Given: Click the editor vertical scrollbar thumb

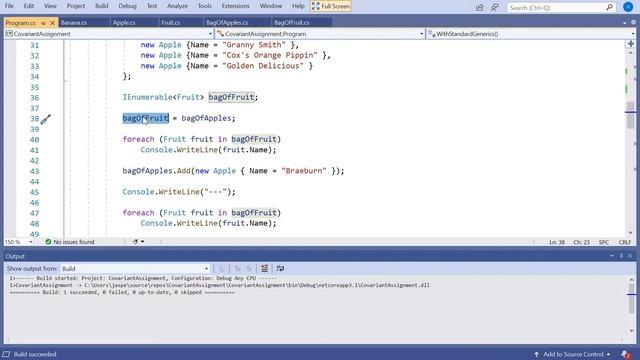Looking at the screenshot, I should click(631, 115).
